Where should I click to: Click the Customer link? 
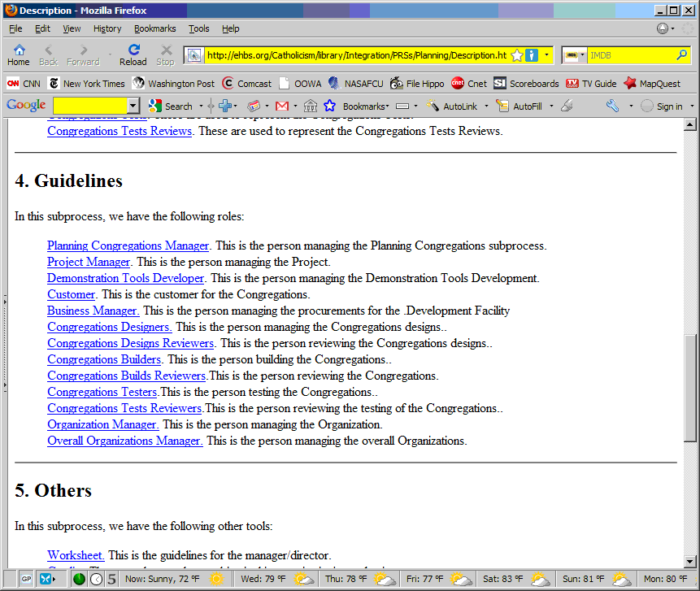pyautogui.click(x=71, y=294)
